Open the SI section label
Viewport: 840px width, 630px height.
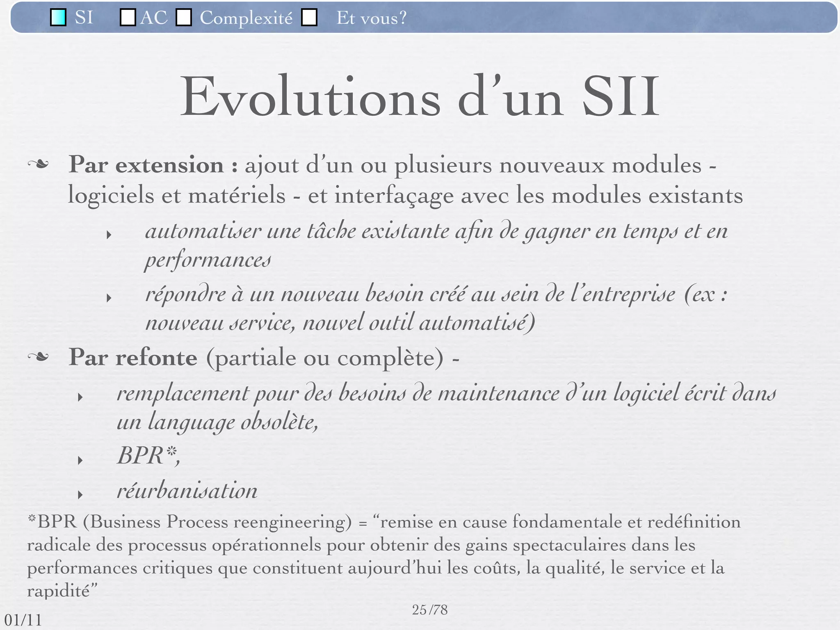(84, 18)
